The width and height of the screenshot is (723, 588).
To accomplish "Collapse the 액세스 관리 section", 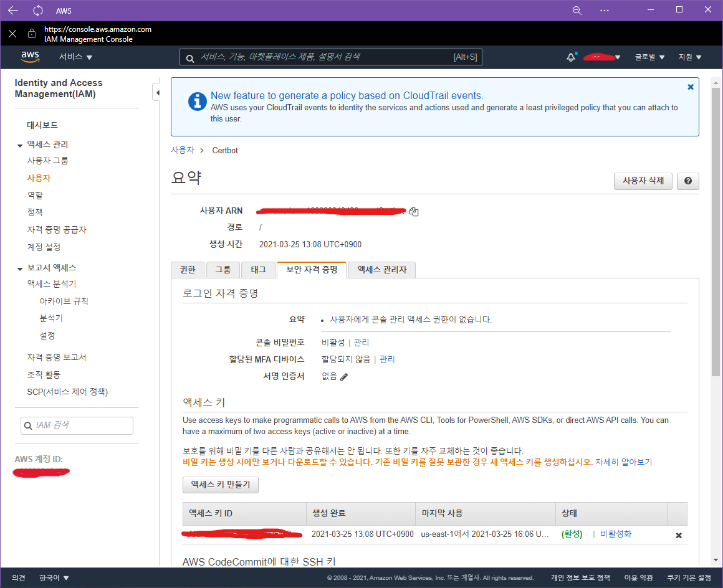I will point(20,145).
